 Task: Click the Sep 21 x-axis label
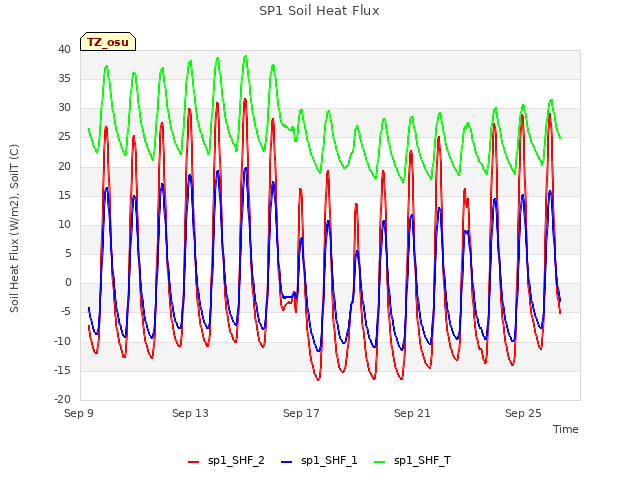tap(412, 413)
